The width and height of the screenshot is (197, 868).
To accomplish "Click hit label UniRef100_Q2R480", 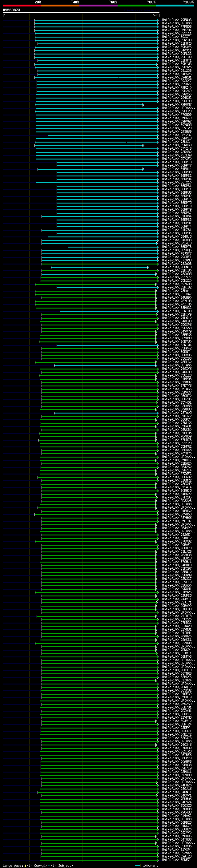I will [177, 152].
